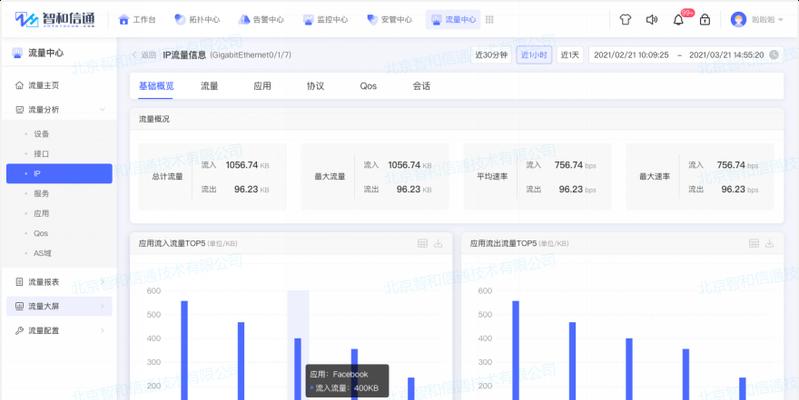799x400 pixels.
Task: Click 流入 value 756.74 bps under 平均速率
Action: click(575, 165)
